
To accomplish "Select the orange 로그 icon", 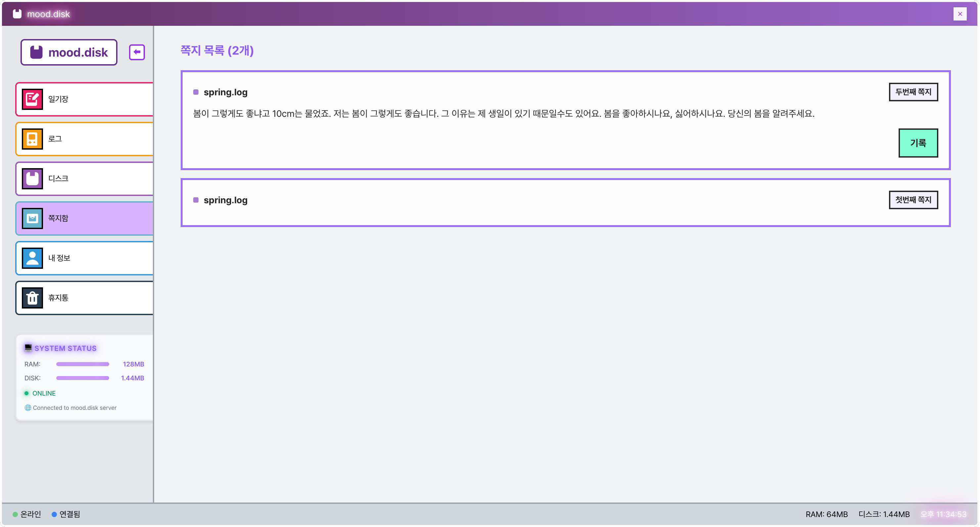I will (x=32, y=139).
